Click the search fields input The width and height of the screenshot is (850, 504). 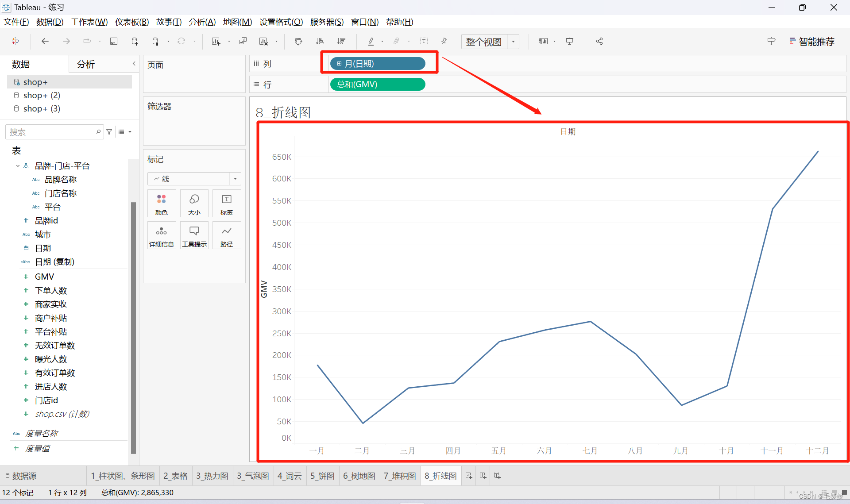coord(54,132)
